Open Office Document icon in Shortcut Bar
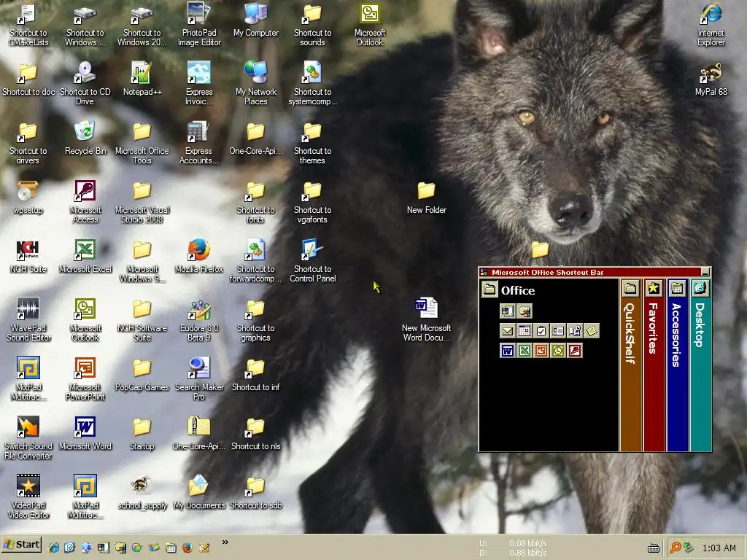Viewport: 747px width, 560px height. click(524, 311)
